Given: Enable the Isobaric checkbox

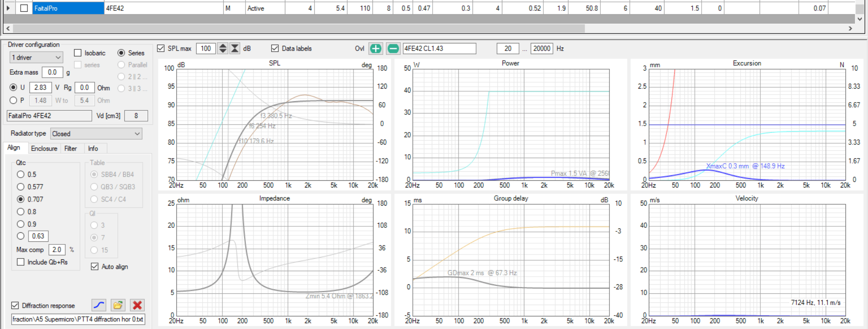Looking at the screenshot, I should point(78,53).
